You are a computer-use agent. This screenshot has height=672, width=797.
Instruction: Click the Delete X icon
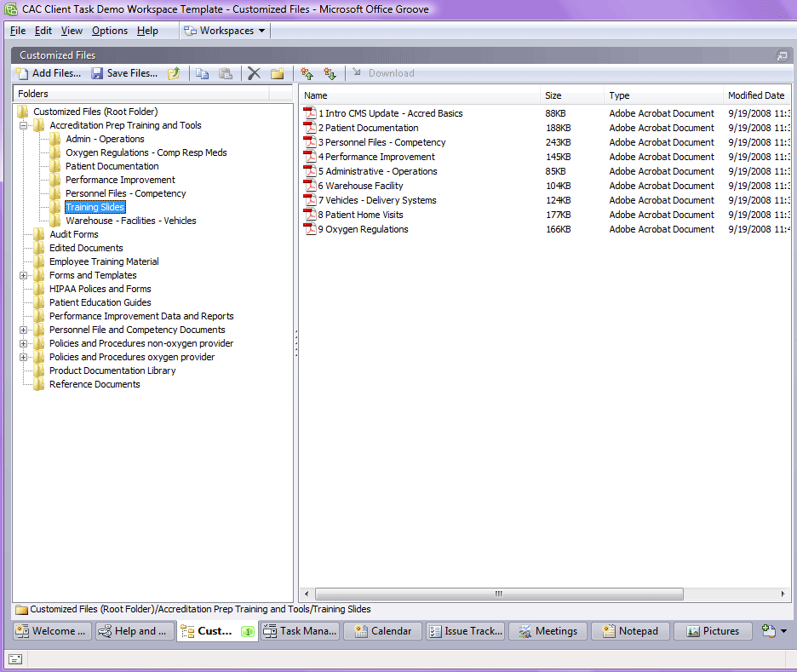pos(254,73)
